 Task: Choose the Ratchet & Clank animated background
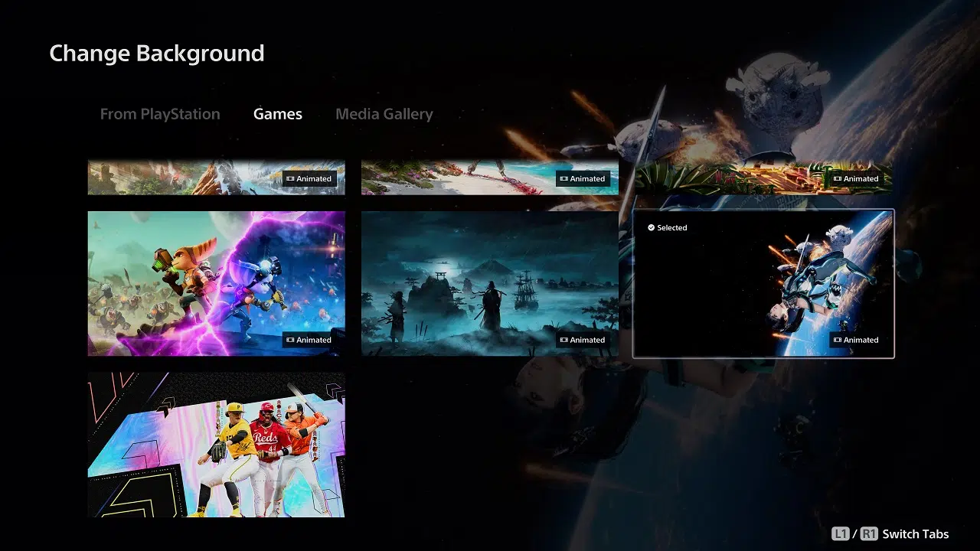217,283
